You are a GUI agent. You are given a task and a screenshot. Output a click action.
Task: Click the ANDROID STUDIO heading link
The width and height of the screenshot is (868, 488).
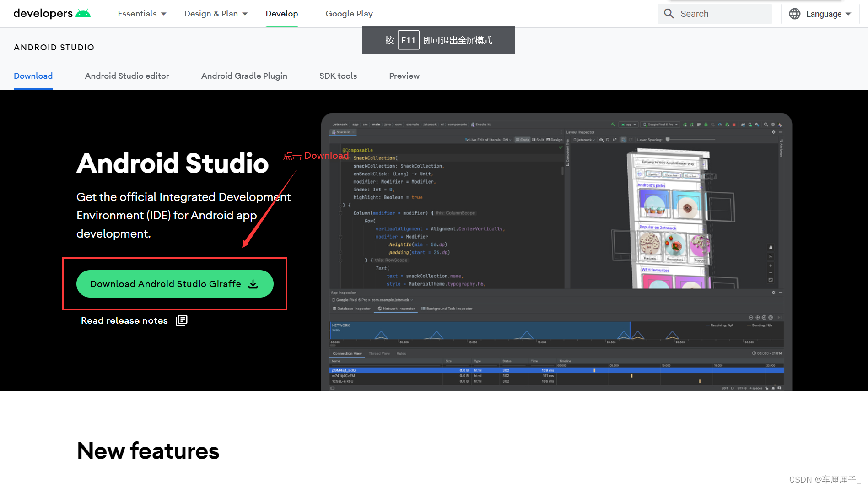[x=54, y=48]
